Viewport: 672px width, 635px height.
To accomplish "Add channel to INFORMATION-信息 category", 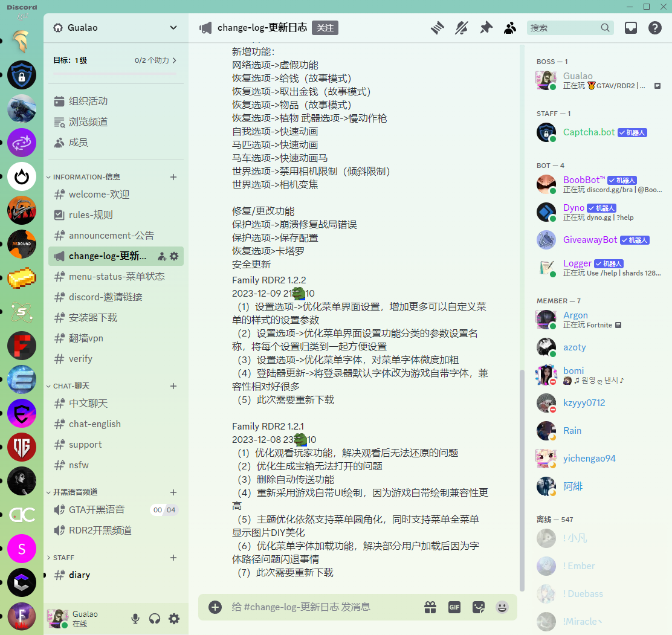I will pyautogui.click(x=173, y=177).
